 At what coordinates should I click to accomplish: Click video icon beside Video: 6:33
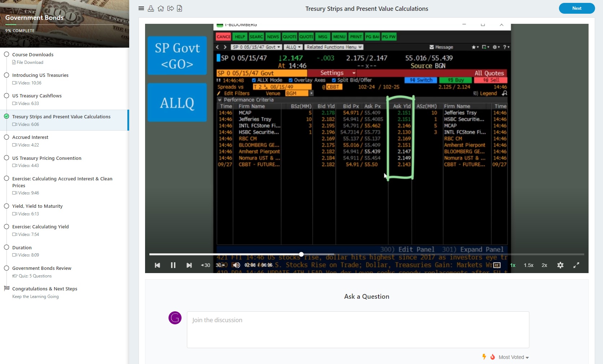pyautogui.click(x=15, y=104)
